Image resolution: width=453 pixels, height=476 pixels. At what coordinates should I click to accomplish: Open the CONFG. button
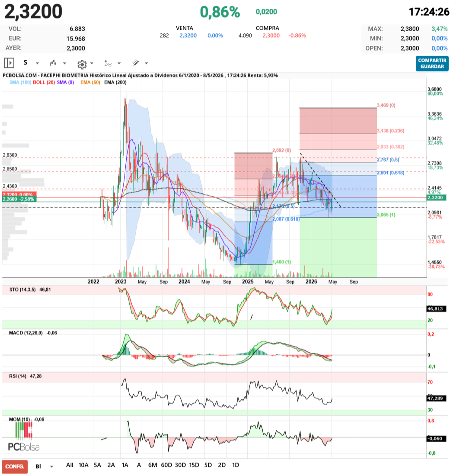pos(15,466)
